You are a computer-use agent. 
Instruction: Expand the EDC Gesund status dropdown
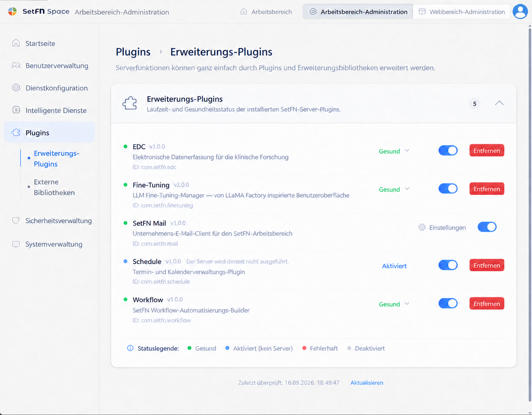click(x=394, y=151)
